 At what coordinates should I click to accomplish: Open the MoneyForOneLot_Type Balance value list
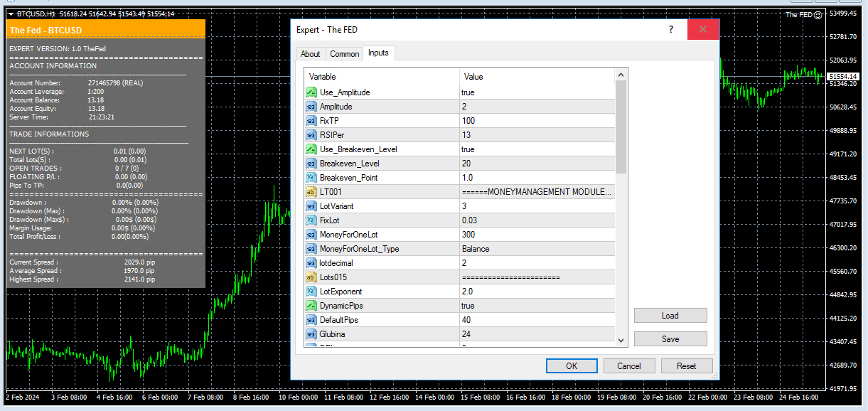pos(537,249)
